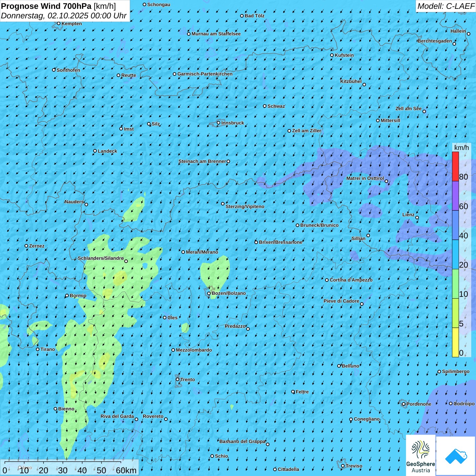Click the Landeck city marker
This screenshot has height=476, width=476.
coord(95,151)
